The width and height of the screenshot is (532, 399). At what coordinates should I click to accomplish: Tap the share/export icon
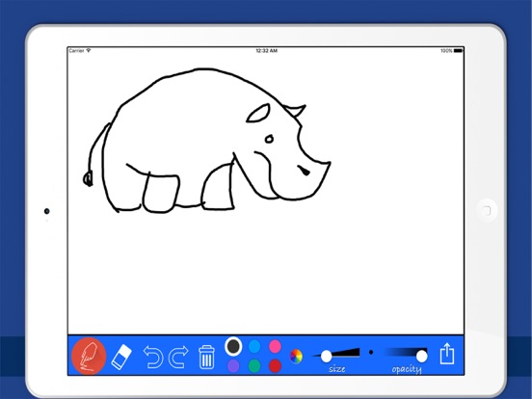[447, 354]
